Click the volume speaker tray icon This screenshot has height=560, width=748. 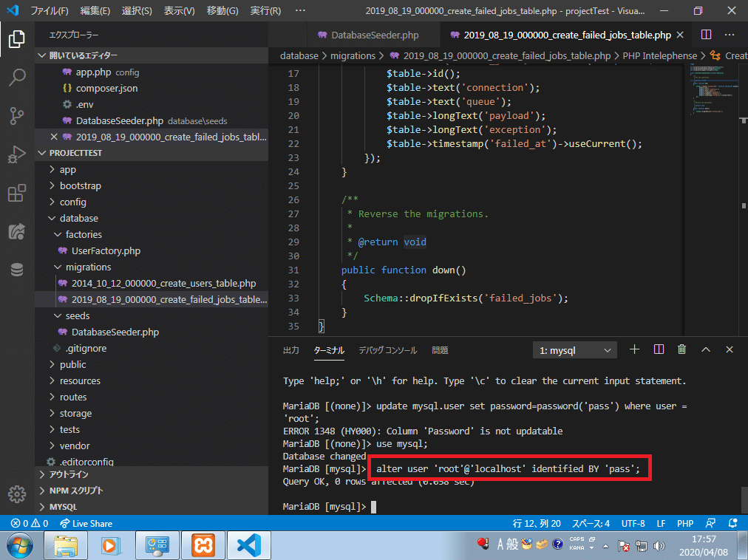[660, 545]
